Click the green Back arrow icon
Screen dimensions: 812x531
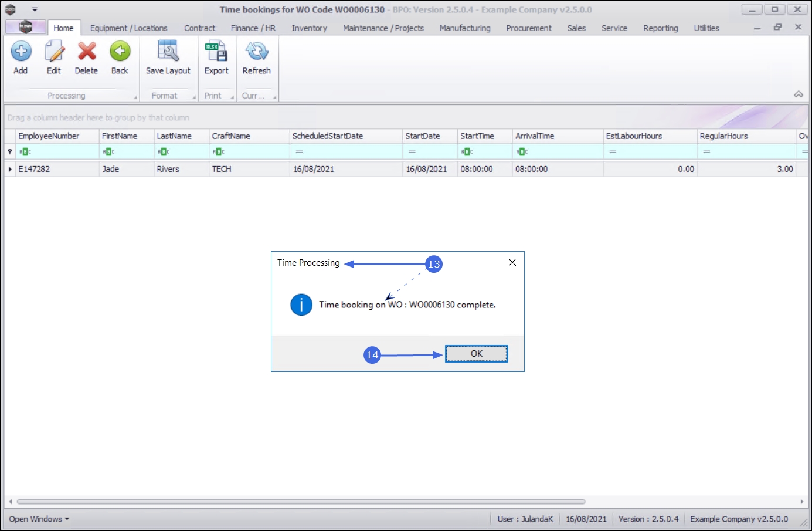tap(120, 52)
